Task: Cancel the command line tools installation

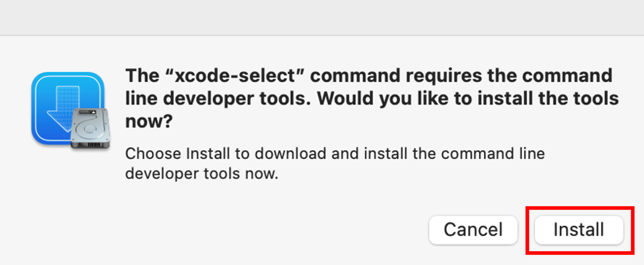Action: point(473,230)
